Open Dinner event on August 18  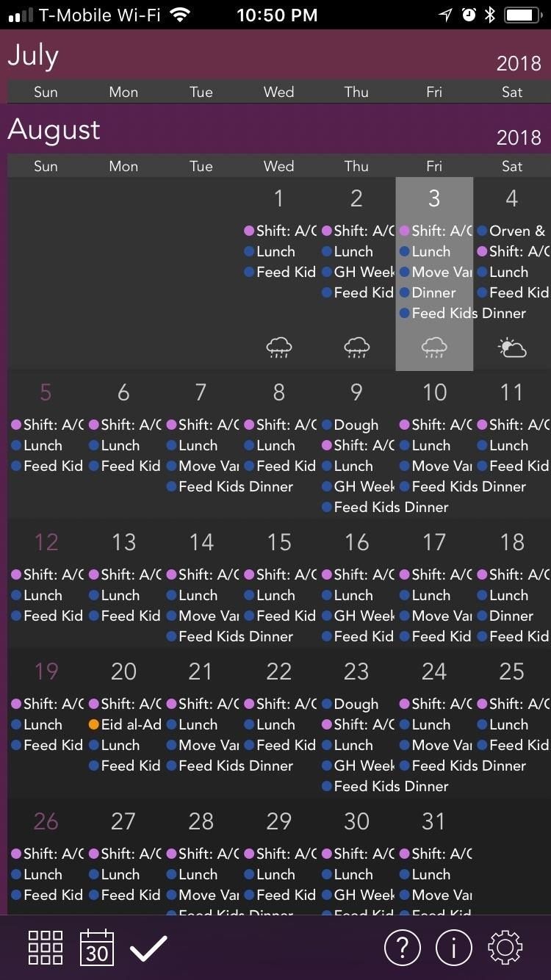point(511,616)
